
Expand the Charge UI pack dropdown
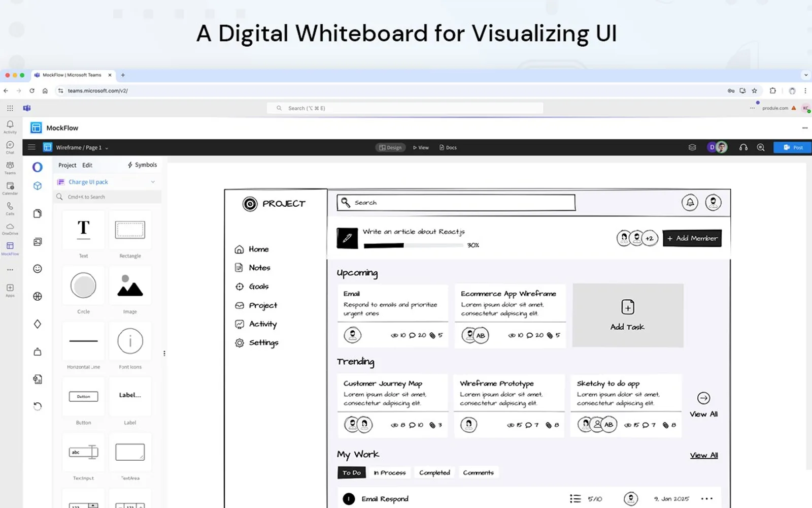click(x=153, y=182)
